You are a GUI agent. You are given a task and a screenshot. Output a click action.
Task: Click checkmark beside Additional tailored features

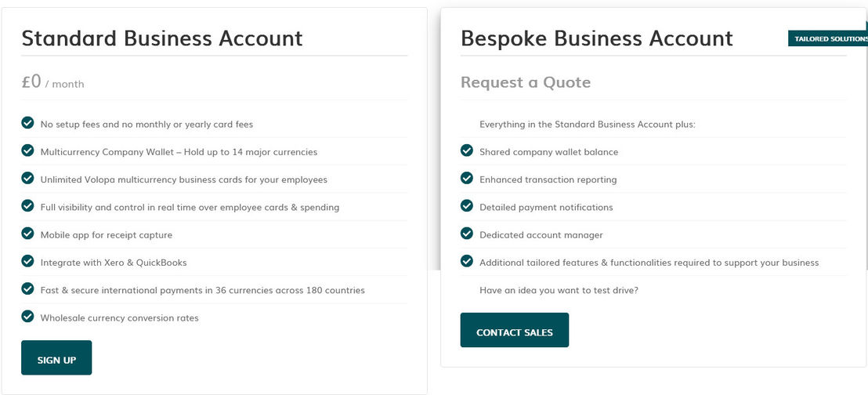coord(467,261)
